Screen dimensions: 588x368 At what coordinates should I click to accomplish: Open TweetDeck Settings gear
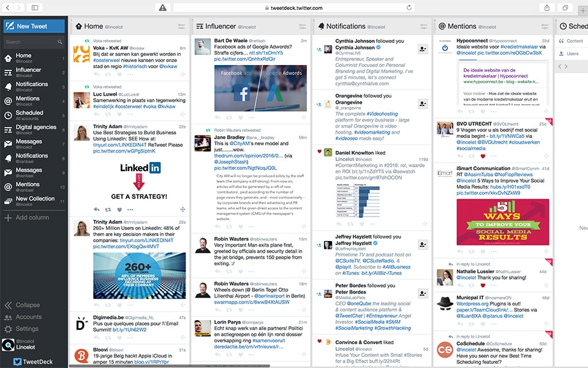pyautogui.click(x=22, y=329)
